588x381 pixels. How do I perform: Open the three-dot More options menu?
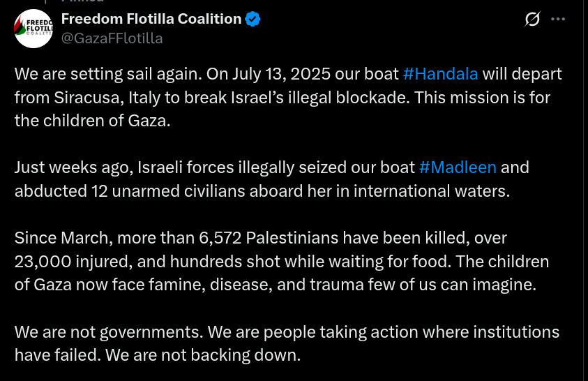[x=558, y=20]
